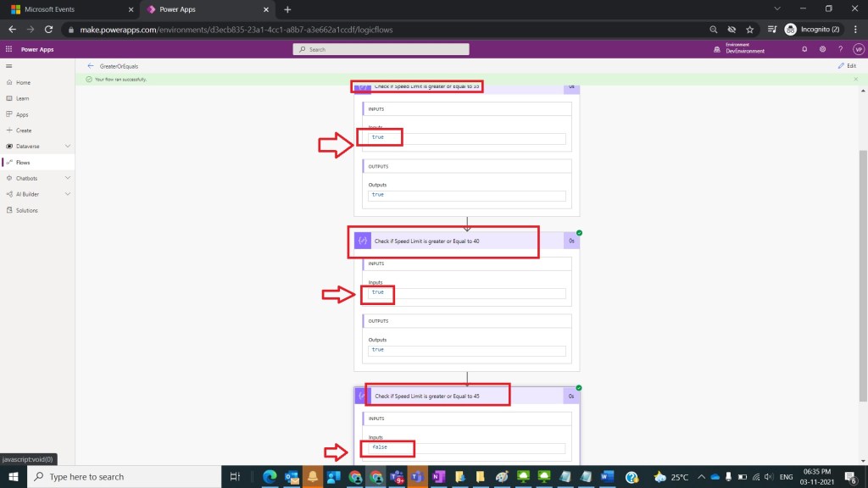Open the VP account avatar
The image size is (868, 488).
pos(857,50)
